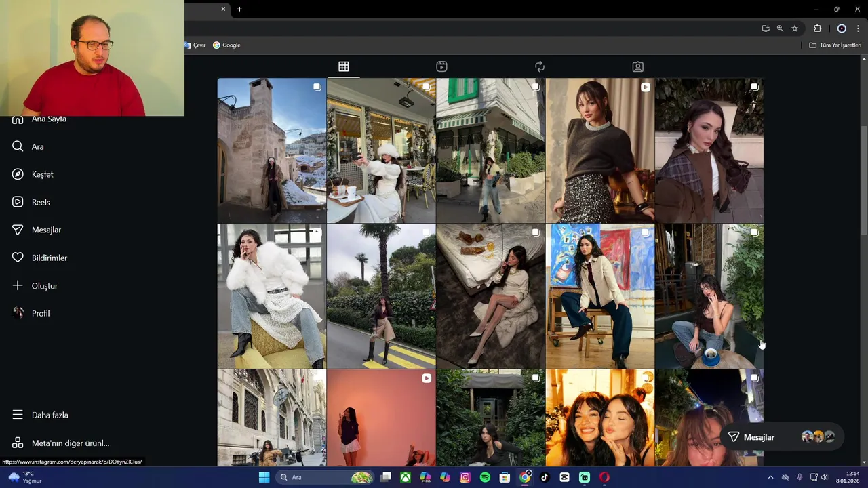
Task: Open the Reposts tab with circular arrows
Action: (540, 66)
